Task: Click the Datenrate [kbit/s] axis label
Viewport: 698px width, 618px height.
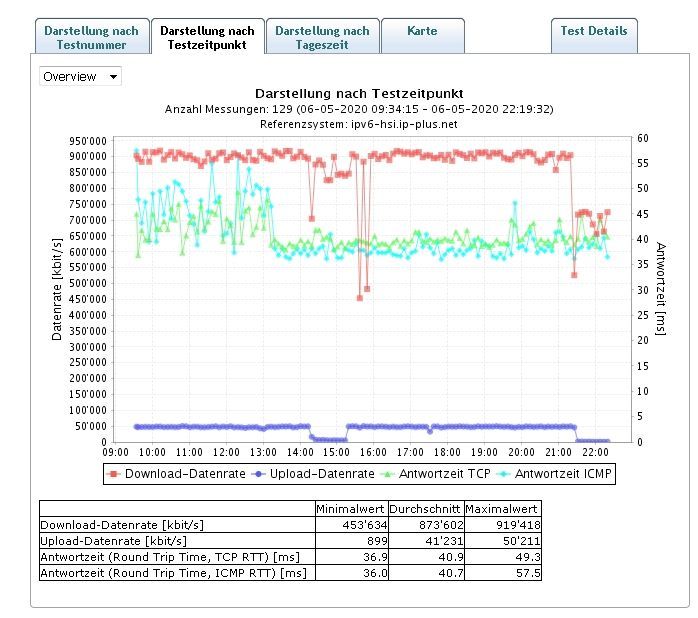Action: click(x=57, y=289)
